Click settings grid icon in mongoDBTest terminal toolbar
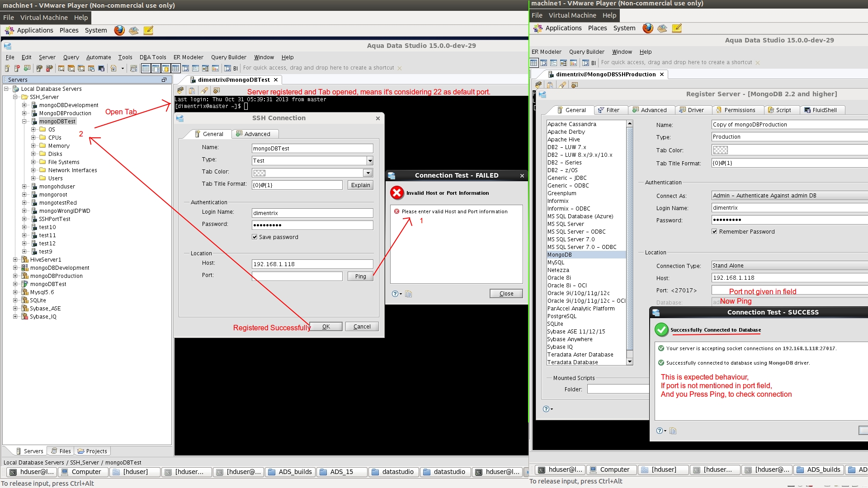 click(217, 90)
